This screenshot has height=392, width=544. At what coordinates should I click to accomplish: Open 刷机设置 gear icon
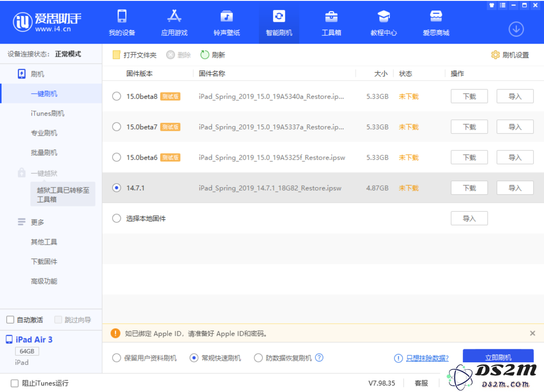pyautogui.click(x=495, y=55)
